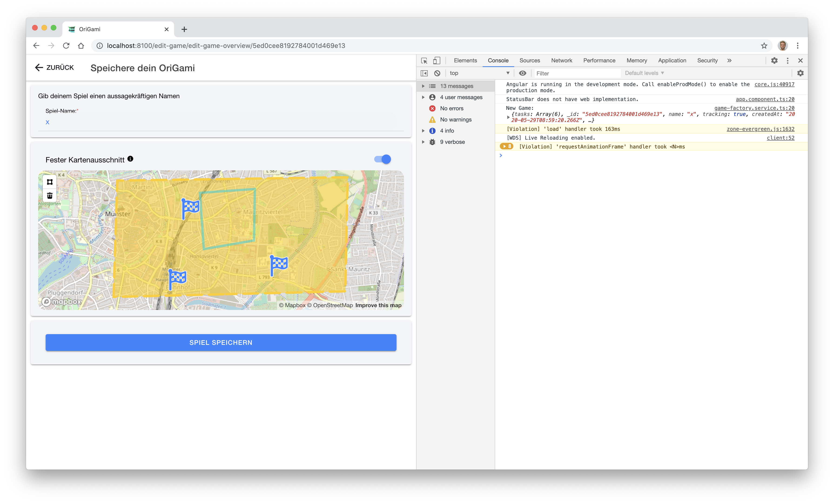The height and width of the screenshot is (504, 834).
Task: Open the Sources panel in DevTools
Action: 529,60
